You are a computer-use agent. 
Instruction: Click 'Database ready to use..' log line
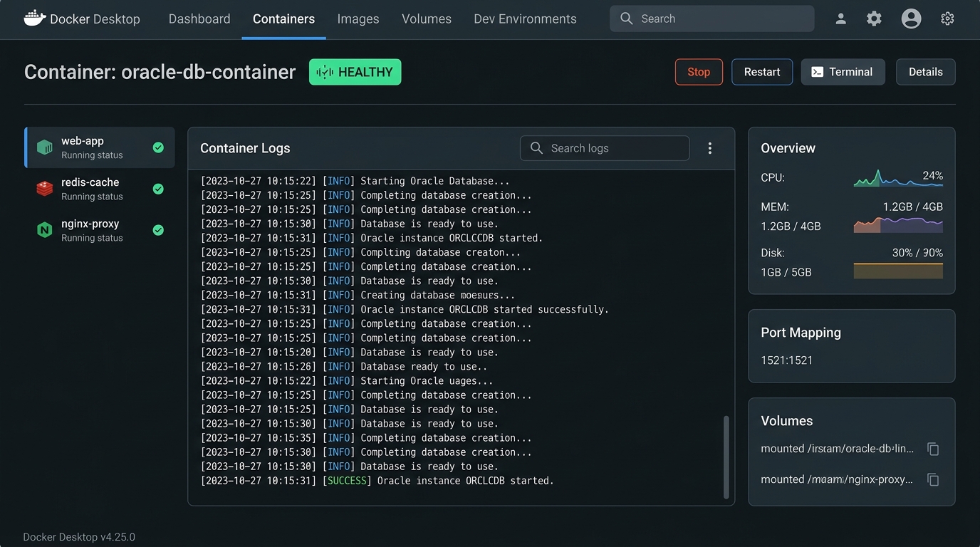[344, 366]
